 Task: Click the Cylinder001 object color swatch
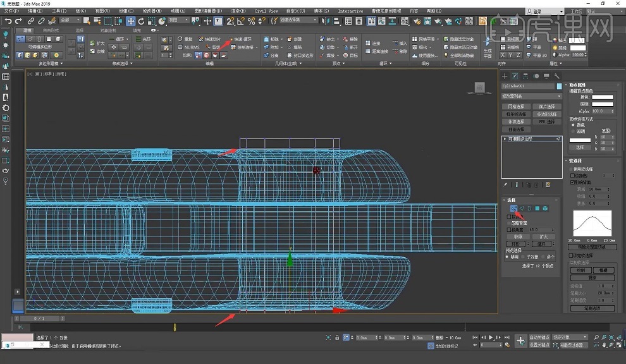[559, 85]
